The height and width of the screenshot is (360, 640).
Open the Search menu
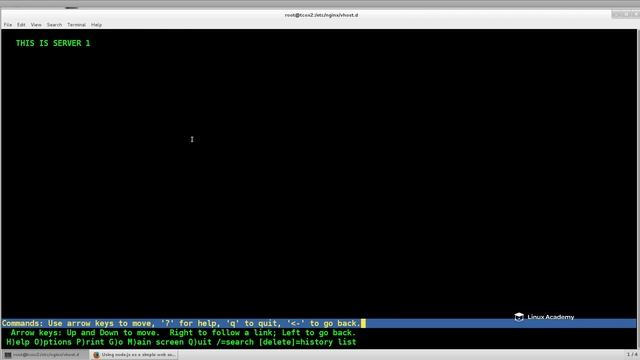click(x=54, y=25)
